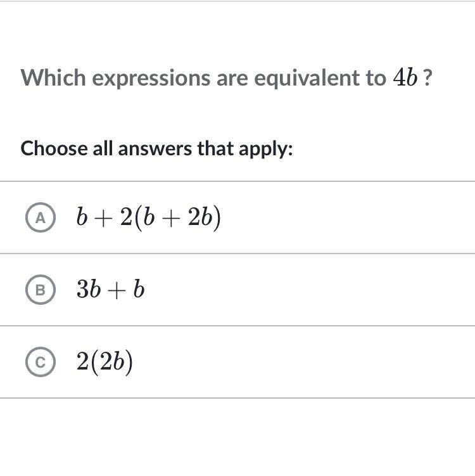Click the trailing b in option B
475x476 pixels.
139,289
